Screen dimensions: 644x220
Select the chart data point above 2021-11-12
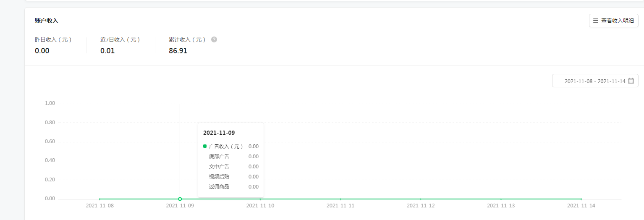[421, 199]
